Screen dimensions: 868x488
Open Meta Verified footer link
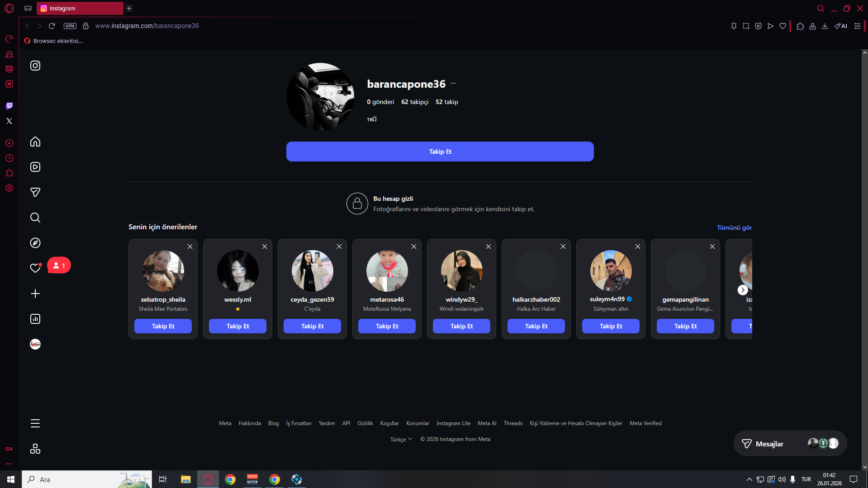[x=645, y=423]
